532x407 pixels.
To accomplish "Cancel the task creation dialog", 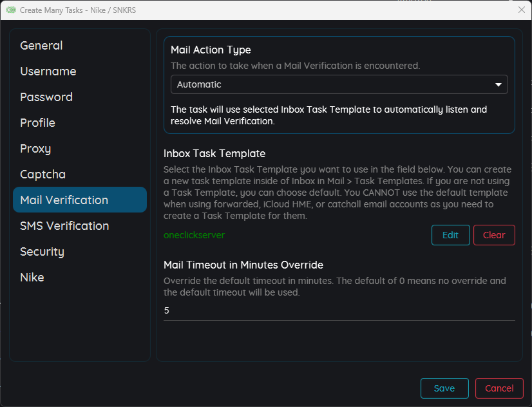I will tap(499, 388).
